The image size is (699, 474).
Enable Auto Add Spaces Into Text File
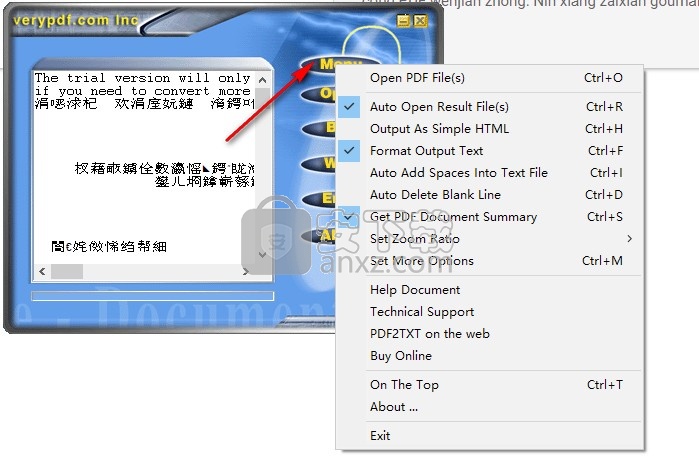(x=489, y=173)
